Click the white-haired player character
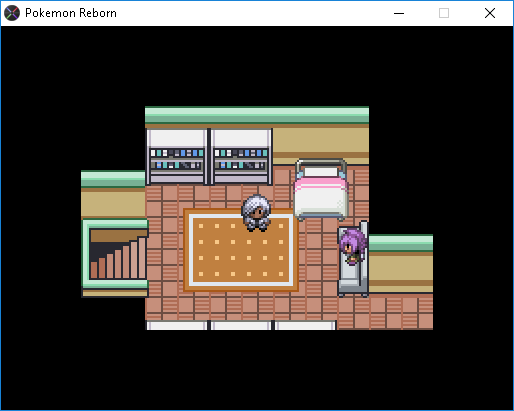 [x=256, y=213]
